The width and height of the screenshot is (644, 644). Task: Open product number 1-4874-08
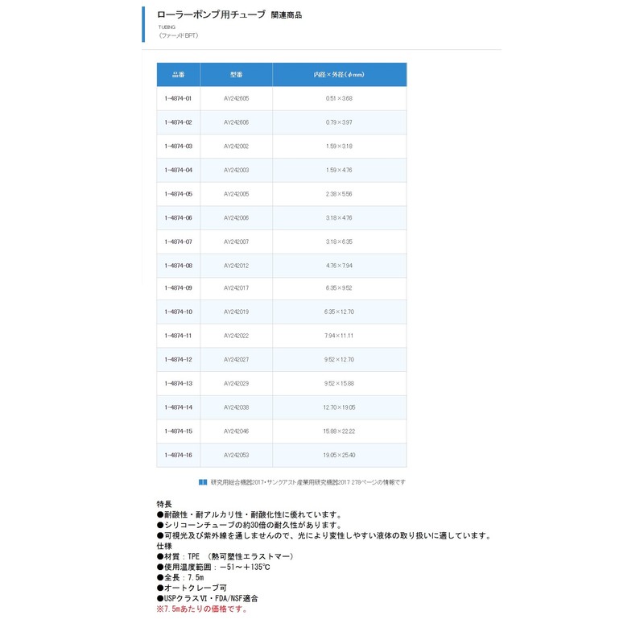(x=178, y=266)
